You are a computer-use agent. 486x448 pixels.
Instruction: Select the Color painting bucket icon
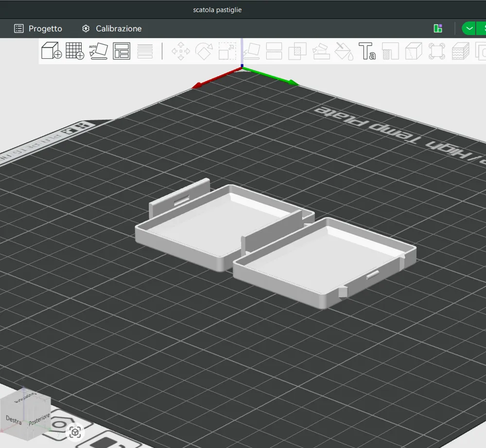[344, 51]
